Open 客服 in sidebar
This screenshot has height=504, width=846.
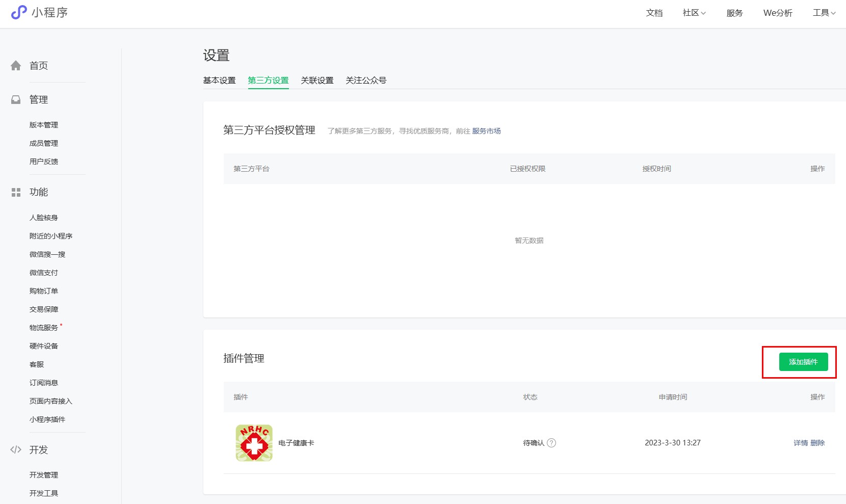tap(37, 364)
